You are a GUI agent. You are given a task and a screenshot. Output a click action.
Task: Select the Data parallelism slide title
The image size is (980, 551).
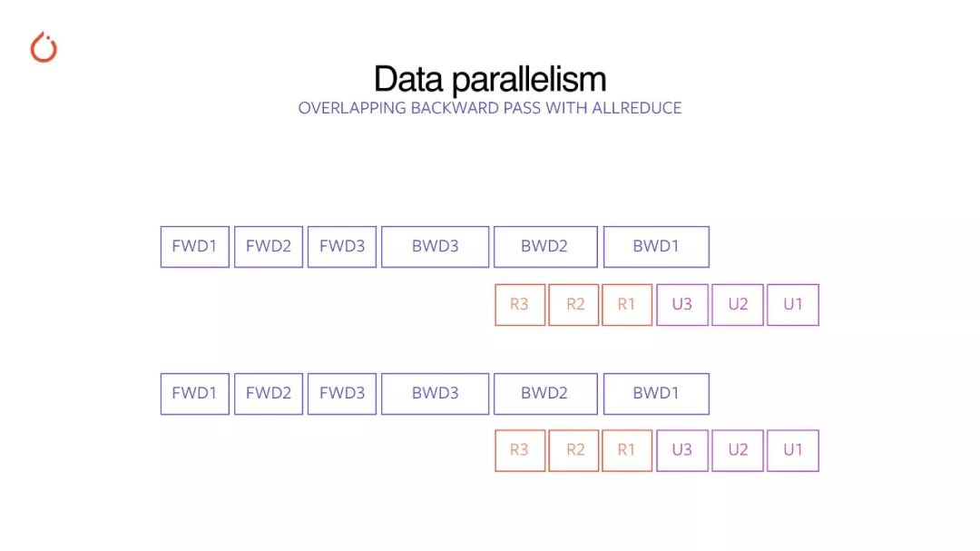coord(490,80)
